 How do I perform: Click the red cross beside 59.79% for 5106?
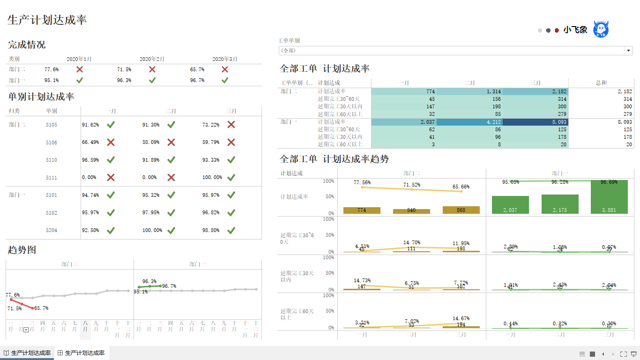tap(231, 142)
